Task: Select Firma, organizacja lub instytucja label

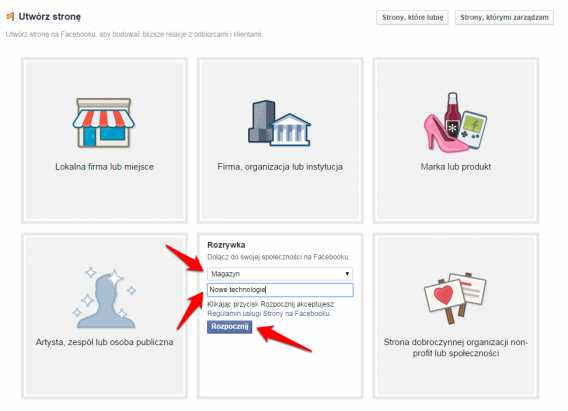Action: pos(280,167)
